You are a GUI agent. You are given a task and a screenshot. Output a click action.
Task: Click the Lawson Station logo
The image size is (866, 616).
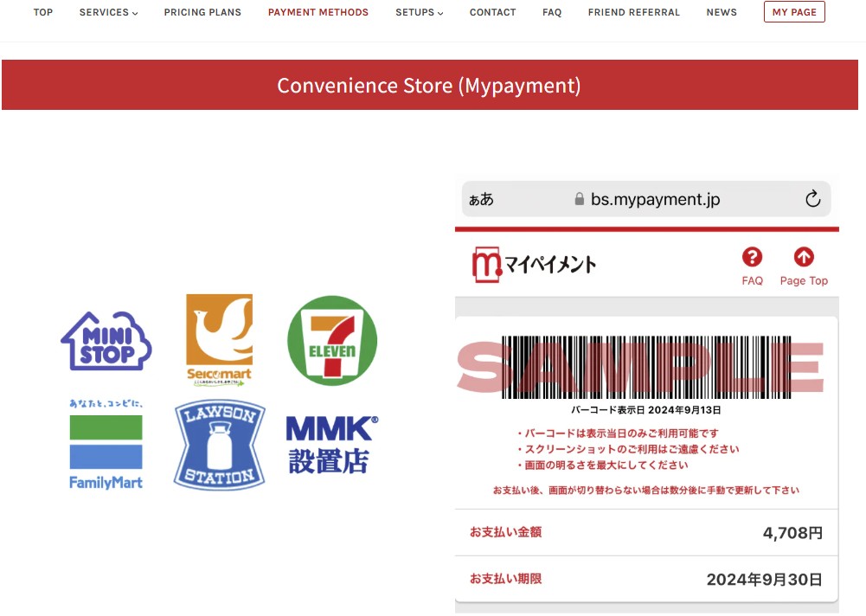220,445
